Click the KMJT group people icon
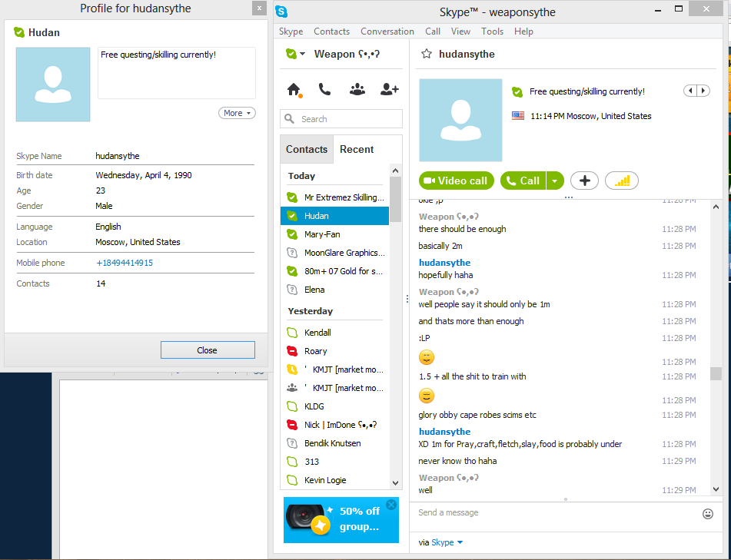Image resolution: width=731 pixels, height=560 pixels. (292, 388)
